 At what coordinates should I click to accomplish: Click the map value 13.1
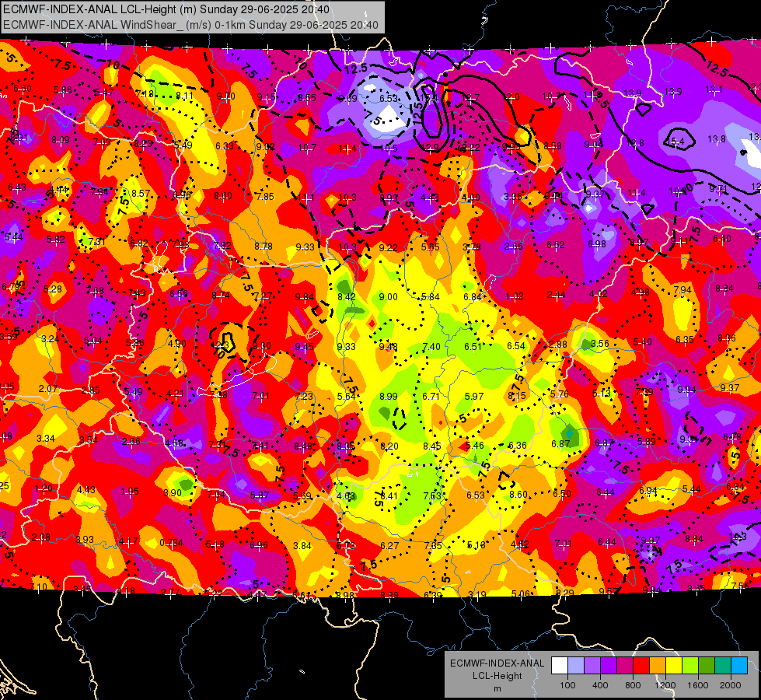[714, 89]
